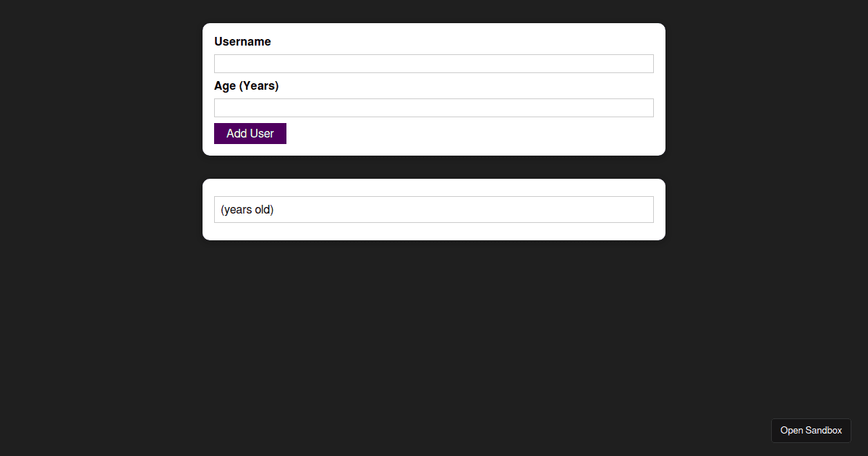The width and height of the screenshot is (868, 456).
Task: Open Sandbox via the corner link
Action: (x=810, y=430)
